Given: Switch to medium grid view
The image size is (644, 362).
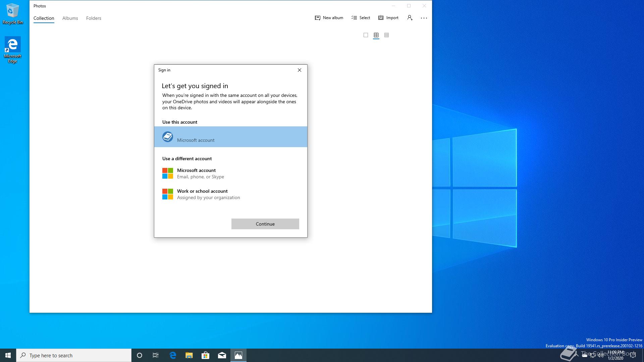Looking at the screenshot, I should pos(376,35).
